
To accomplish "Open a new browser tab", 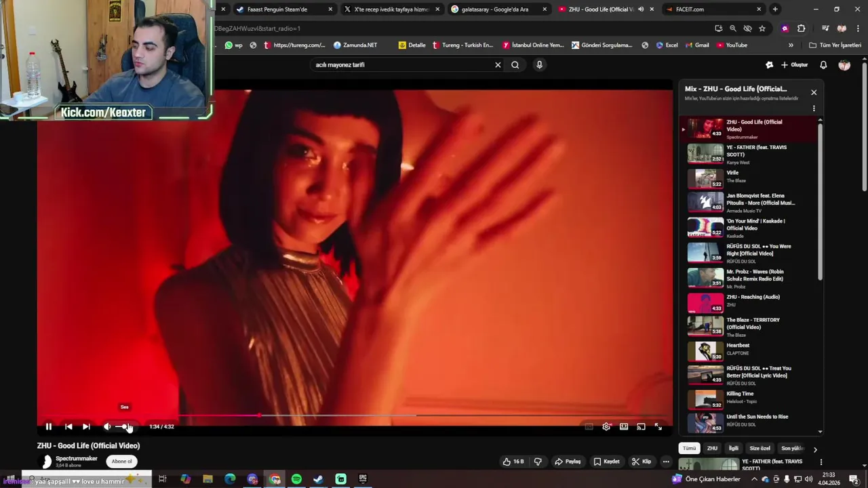I will (x=775, y=9).
